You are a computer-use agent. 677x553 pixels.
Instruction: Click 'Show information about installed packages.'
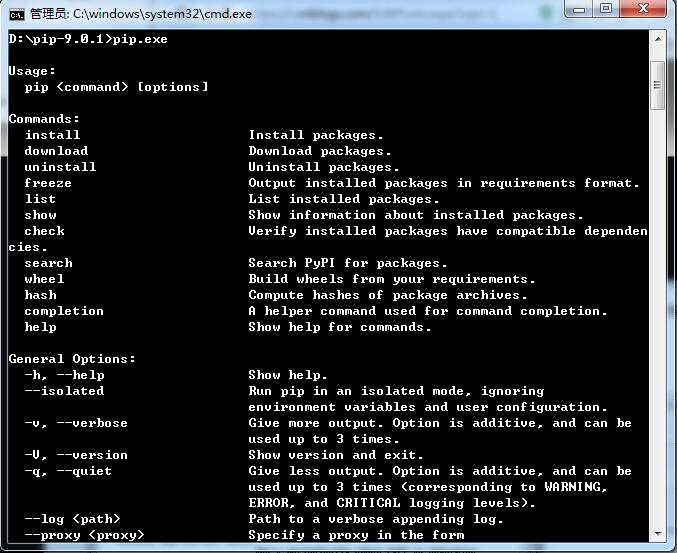[x=416, y=215]
